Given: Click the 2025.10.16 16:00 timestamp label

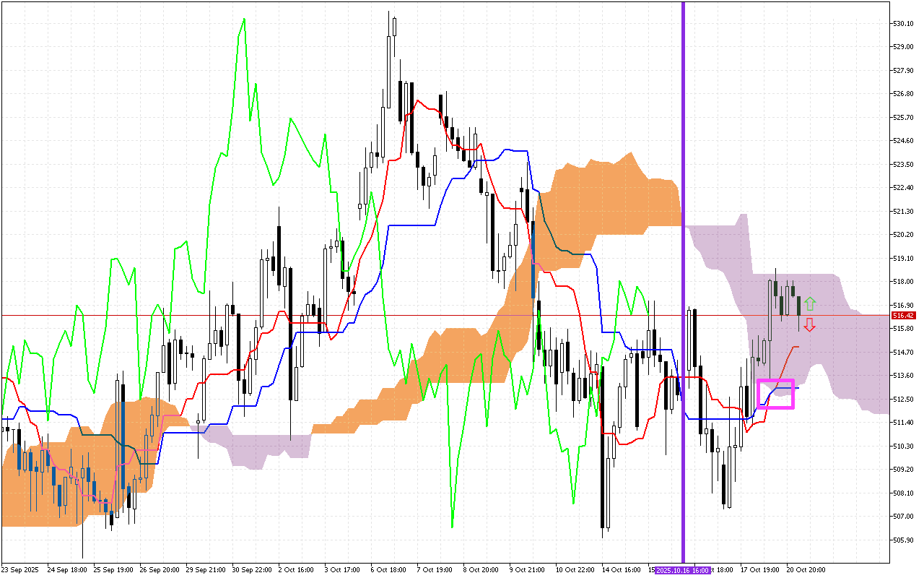Looking at the screenshot, I should [681, 569].
